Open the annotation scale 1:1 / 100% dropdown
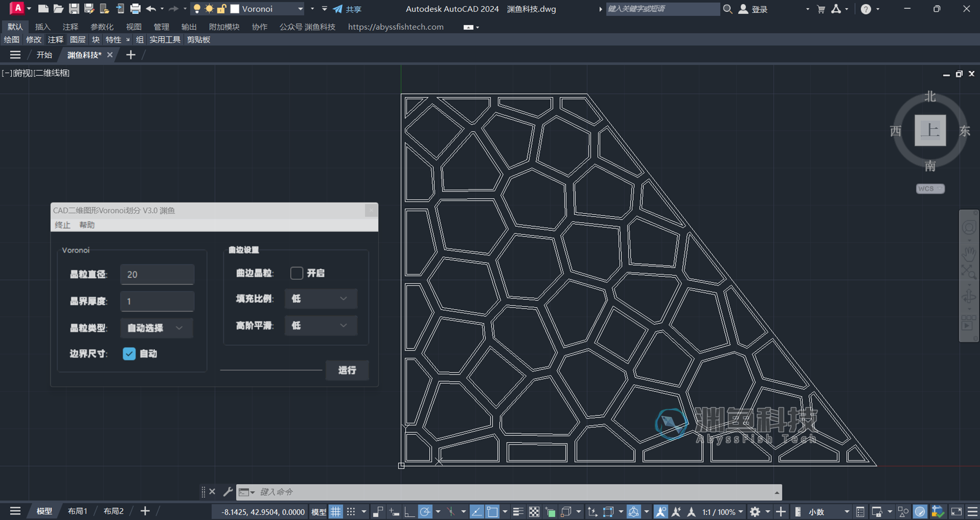980x520 pixels. pyautogui.click(x=723, y=512)
